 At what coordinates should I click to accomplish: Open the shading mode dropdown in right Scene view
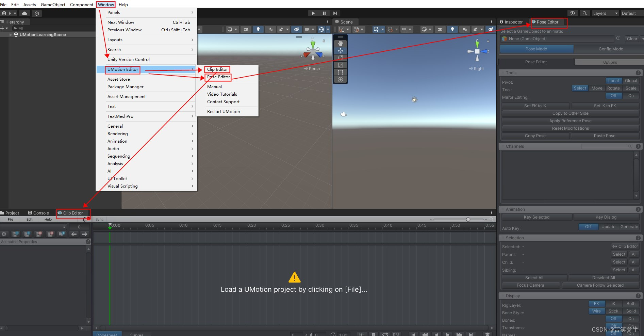tap(426, 29)
